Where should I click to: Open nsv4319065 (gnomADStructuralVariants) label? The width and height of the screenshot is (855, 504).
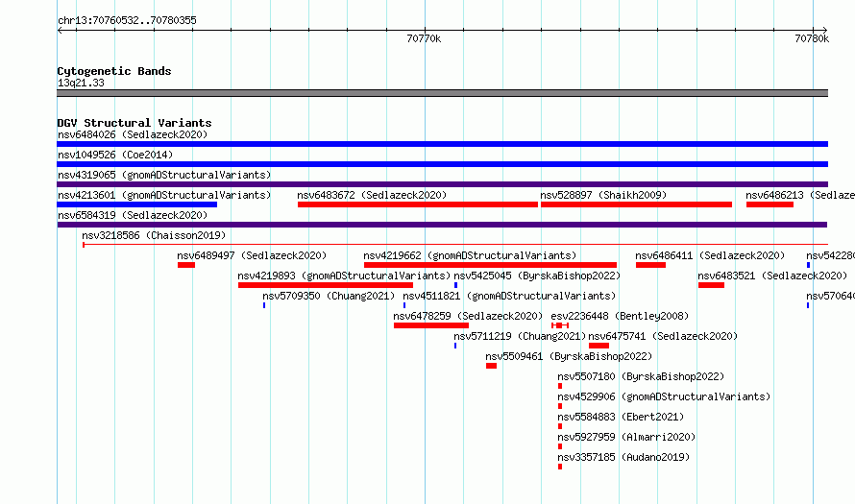click(x=164, y=175)
